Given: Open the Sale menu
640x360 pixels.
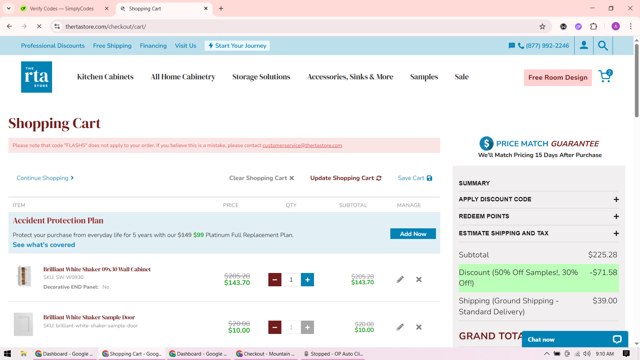Looking at the screenshot, I should pyautogui.click(x=462, y=77).
